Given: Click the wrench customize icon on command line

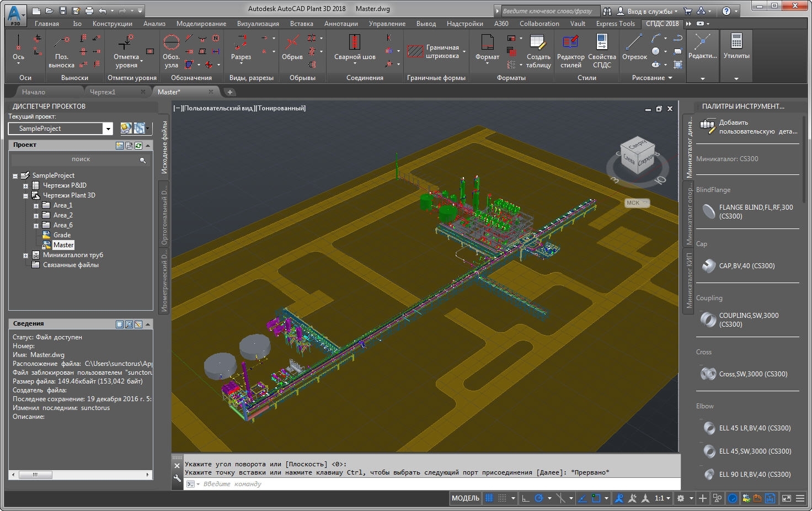Looking at the screenshot, I should (x=177, y=478).
